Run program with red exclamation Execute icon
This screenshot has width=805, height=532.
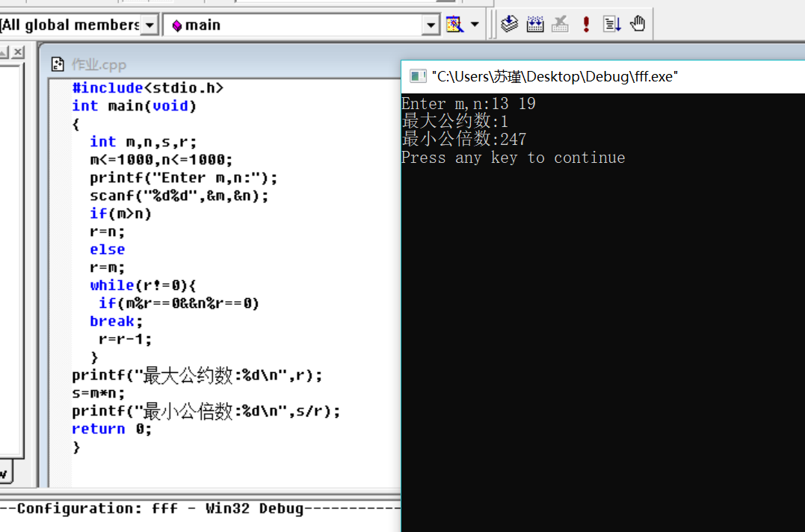[x=586, y=24]
